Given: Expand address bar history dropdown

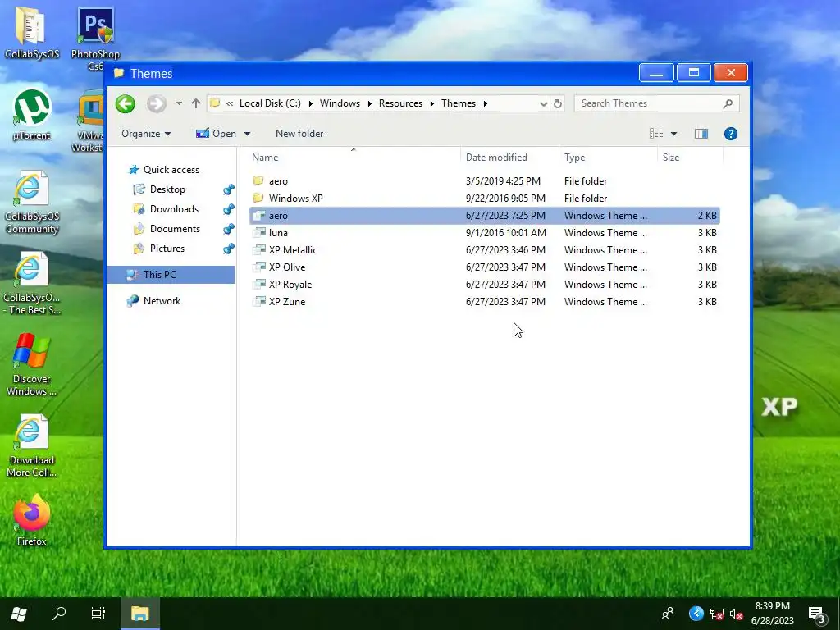Looking at the screenshot, I should coord(543,103).
